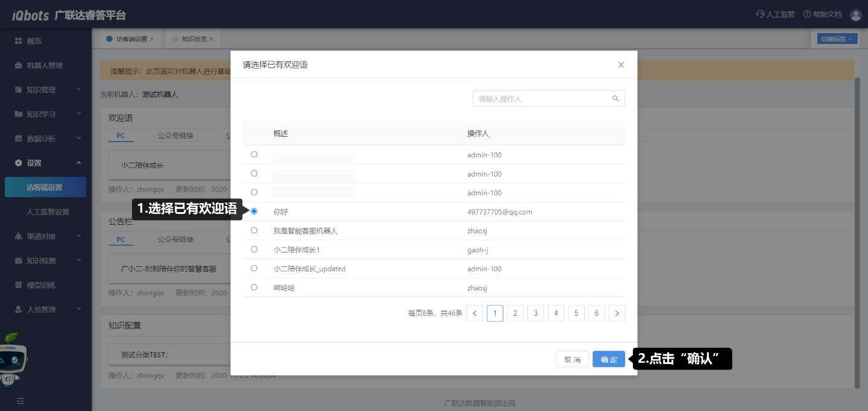Open the user avatar icon
This screenshot has width=868, height=411.
tap(855, 14)
